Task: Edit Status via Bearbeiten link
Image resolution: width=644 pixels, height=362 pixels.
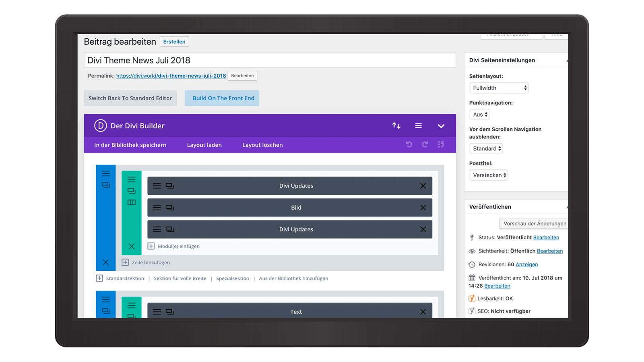Action: pyautogui.click(x=546, y=237)
